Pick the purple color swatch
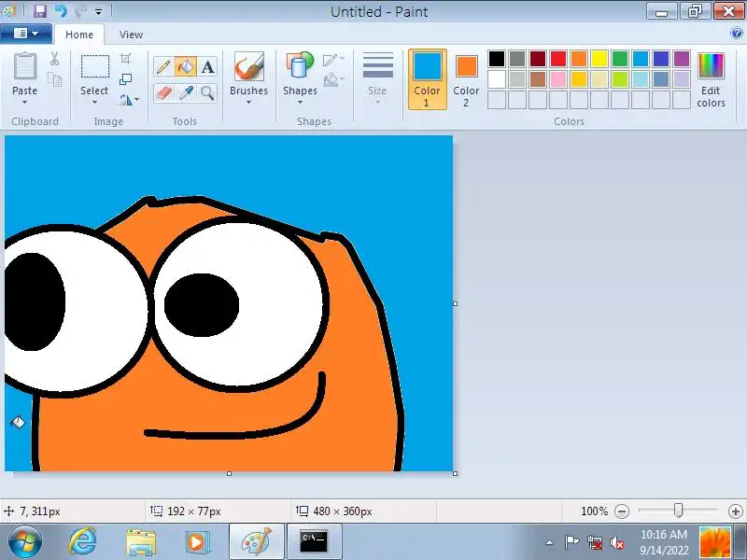747x560 pixels. (682, 59)
